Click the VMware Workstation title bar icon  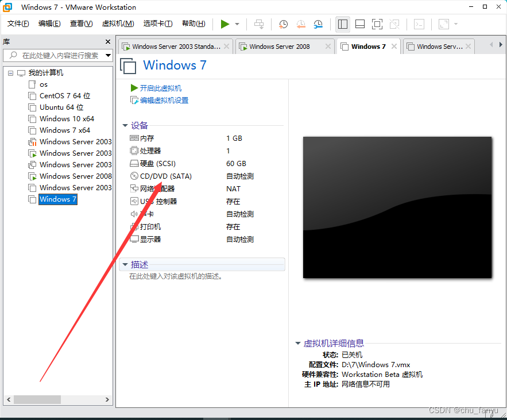pos(7,7)
